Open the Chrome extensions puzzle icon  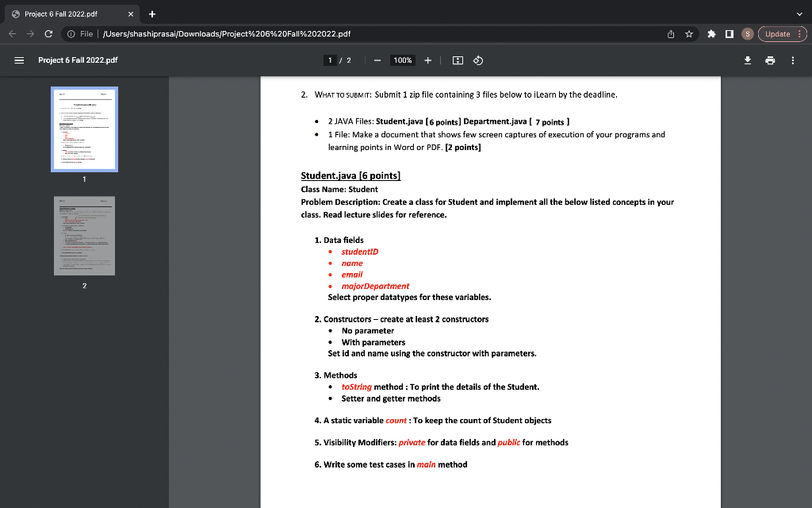coord(710,34)
